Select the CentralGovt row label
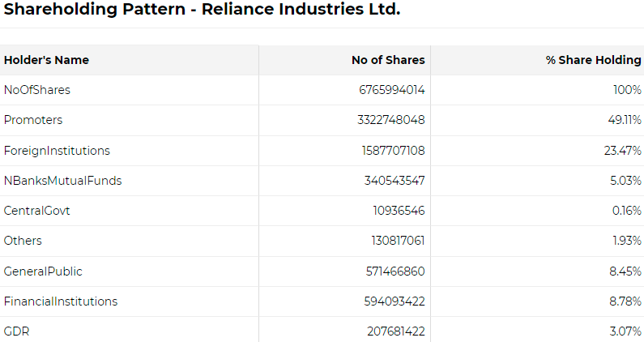 [x=36, y=211]
